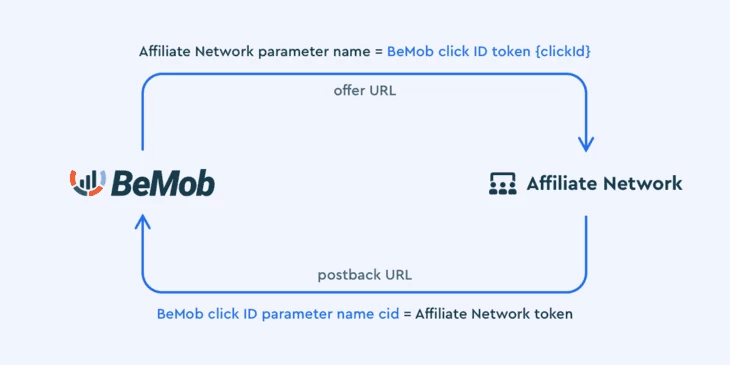
Task: Click bottom-left rounded corner of postback path
Action: pyautogui.click(x=151, y=283)
